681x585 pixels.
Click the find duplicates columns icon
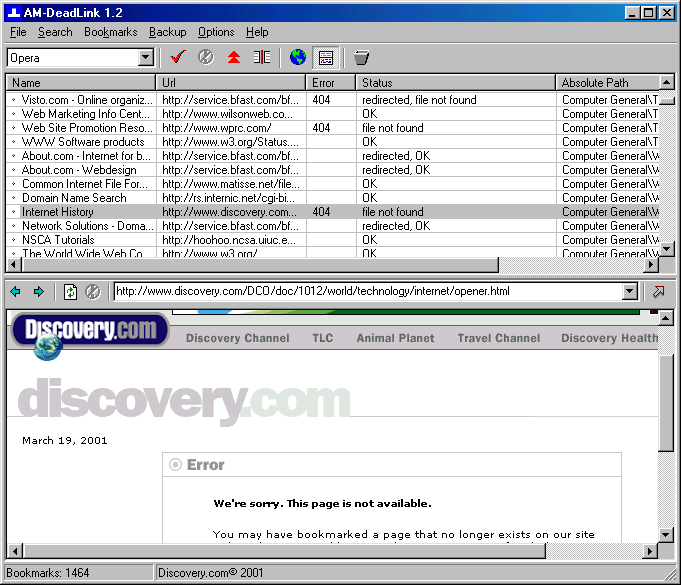pos(262,57)
